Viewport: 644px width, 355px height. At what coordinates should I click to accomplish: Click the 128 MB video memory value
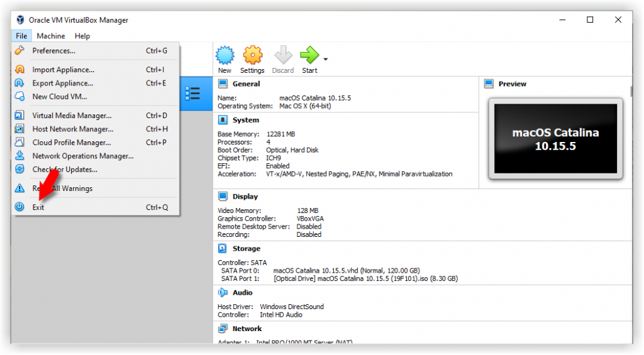pos(308,210)
